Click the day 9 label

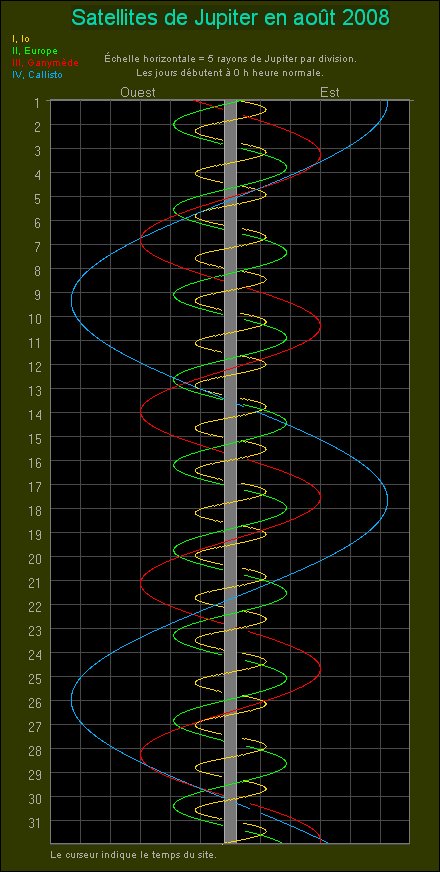tap(37, 294)
